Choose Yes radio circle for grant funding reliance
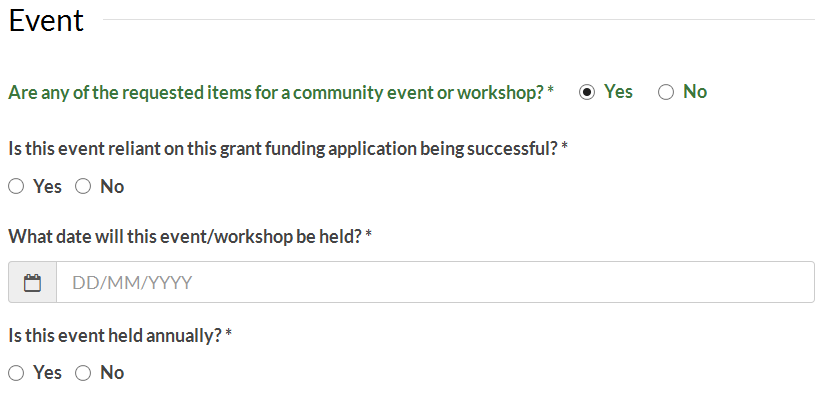Viewport: 822px width, 398px height. point(16,186)
